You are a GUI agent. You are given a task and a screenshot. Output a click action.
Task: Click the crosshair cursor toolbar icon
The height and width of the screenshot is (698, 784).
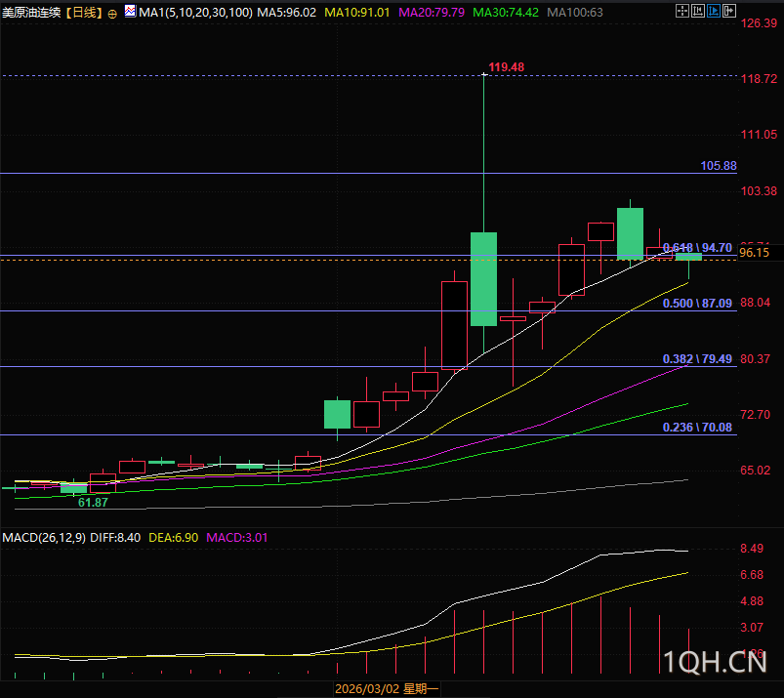pyautogui.click(x=682, y=11)
